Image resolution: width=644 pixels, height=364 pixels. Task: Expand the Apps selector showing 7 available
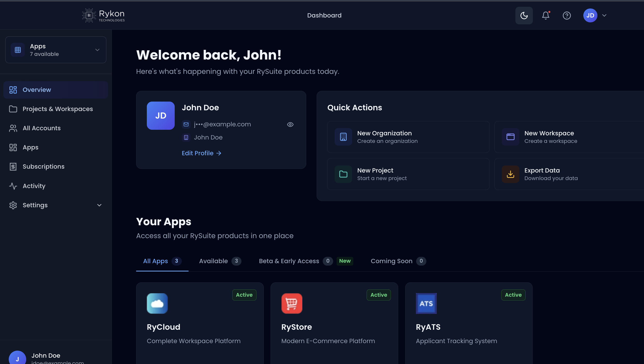[x=56, y=50]
